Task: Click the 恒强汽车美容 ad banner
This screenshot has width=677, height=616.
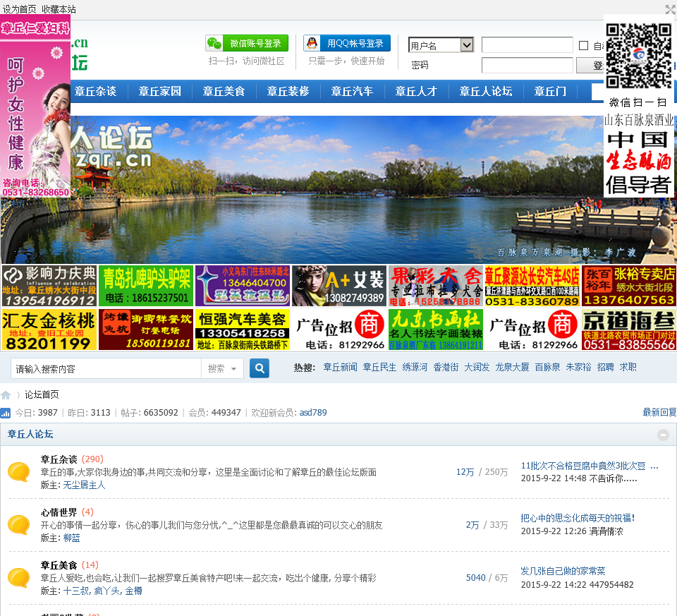Action: 242,330
